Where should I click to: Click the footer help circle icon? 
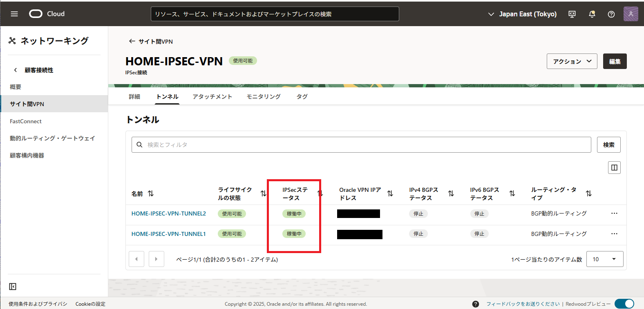476,304
